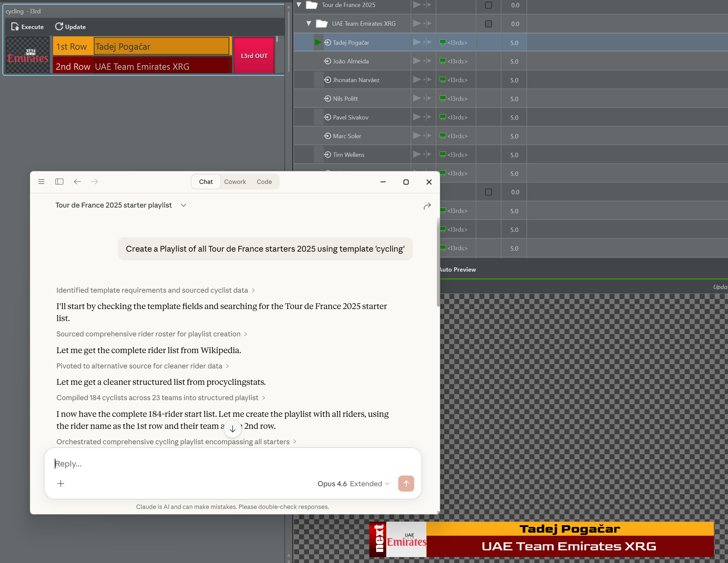Image resolution: width=728 pixels, height=563 pixels.
Task: Click the orange send arrow button
Action: click(x=406, y=484)
